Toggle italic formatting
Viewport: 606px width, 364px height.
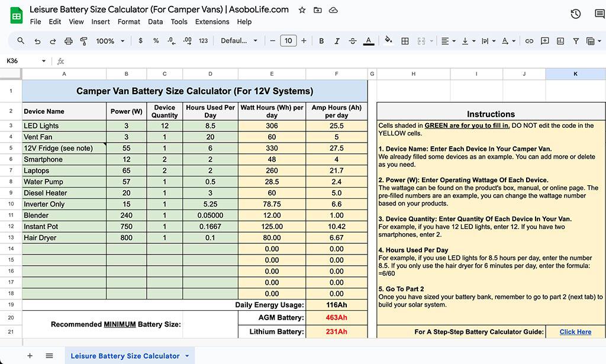click(337, 41)
